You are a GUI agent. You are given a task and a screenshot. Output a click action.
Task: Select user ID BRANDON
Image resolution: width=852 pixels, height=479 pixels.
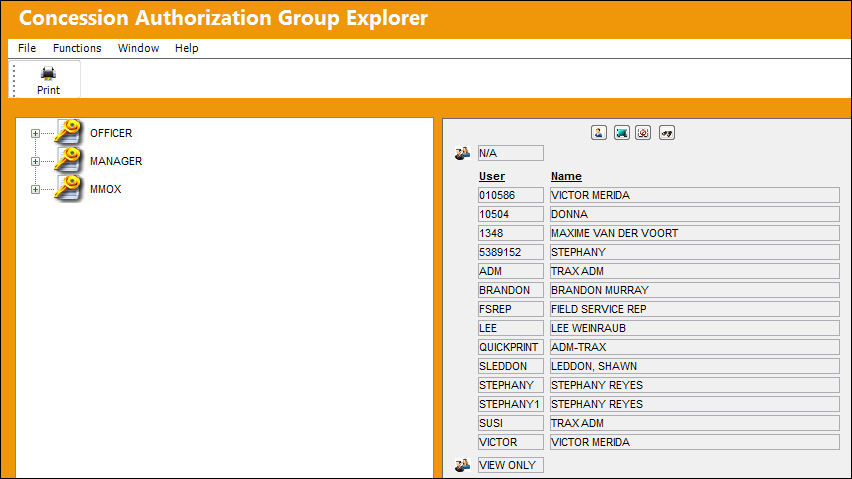click(511, 290)
